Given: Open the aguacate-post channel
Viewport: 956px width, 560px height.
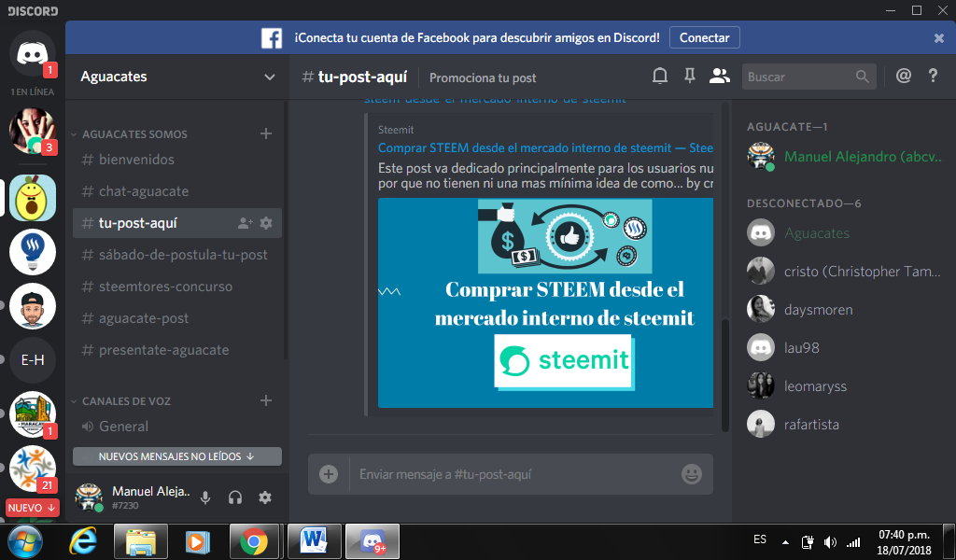Looking at the screenshot, I should tap(176, 318).
